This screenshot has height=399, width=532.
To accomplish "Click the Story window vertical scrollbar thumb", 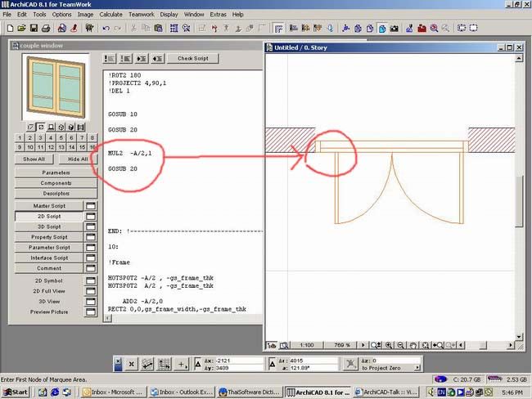I will pyautogui.click(x=519, y=201).
